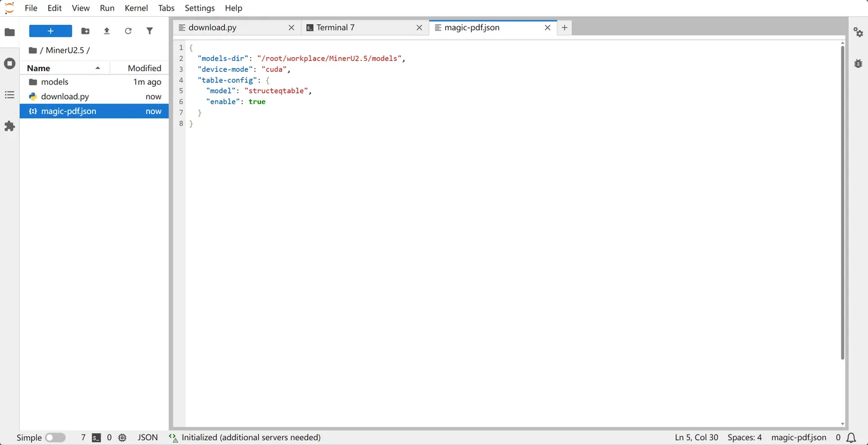Image resolution: width=868 pixels, height=445 pixels.
Task: Click magic-pdf.json name in status bar
Action: point(799,438)
